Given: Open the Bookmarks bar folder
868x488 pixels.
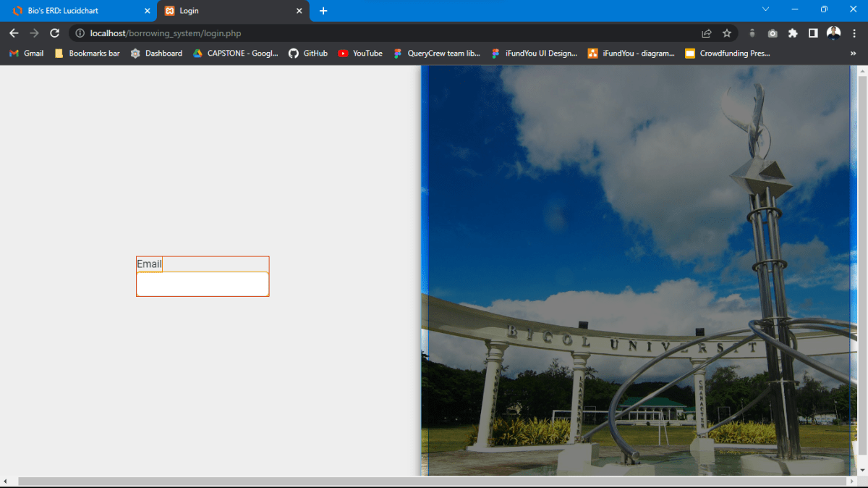Looking at the screenshot, I should coord(88,53).
